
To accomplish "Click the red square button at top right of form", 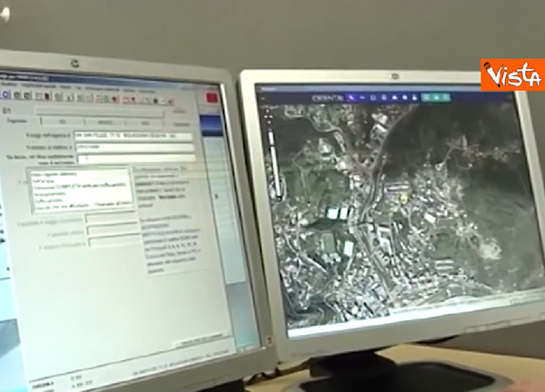I will coord(213,98).
